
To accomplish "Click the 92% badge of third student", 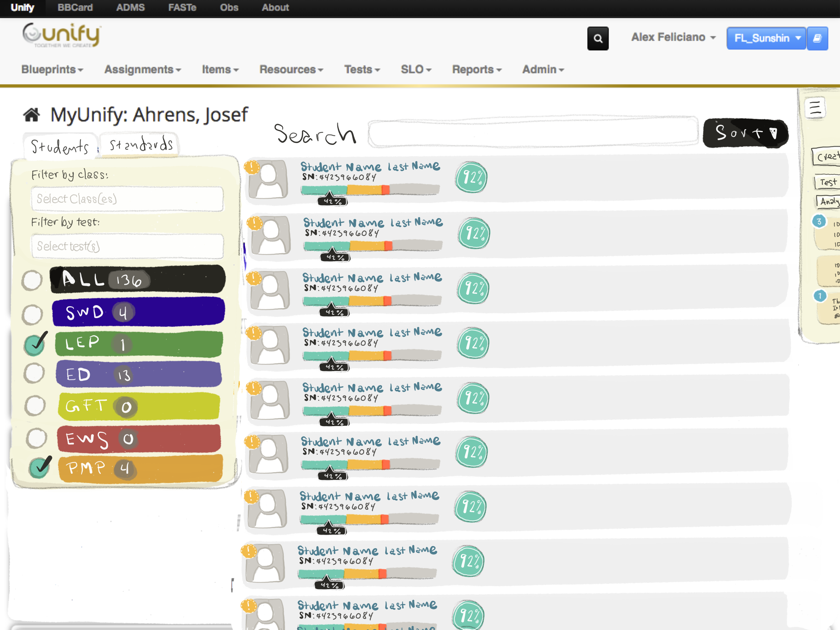I will click(473, 289).
